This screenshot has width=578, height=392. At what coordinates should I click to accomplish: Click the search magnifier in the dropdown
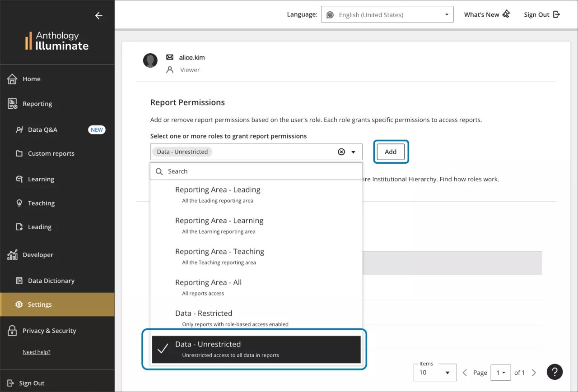point(159,171)
